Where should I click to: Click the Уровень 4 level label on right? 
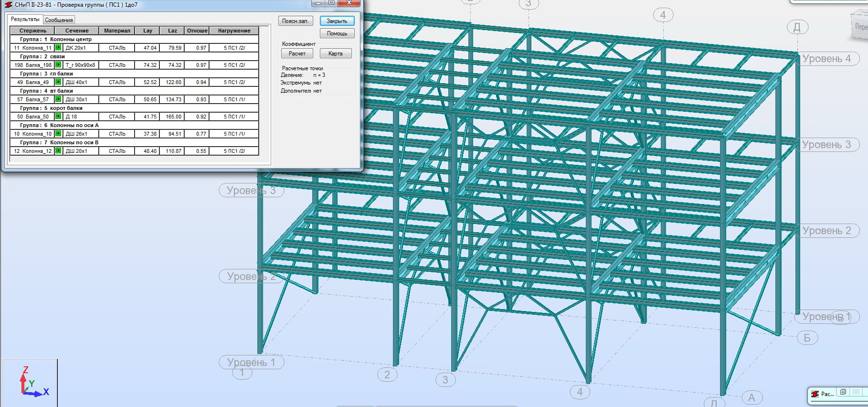click(x=826, y=59)
